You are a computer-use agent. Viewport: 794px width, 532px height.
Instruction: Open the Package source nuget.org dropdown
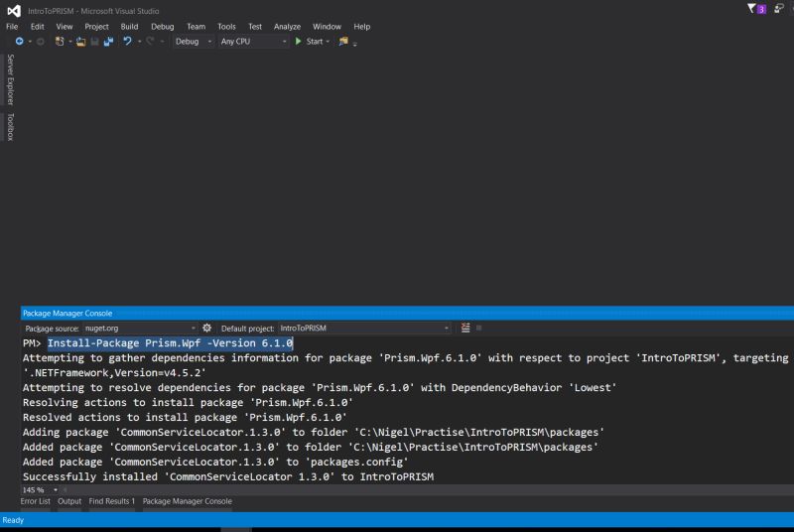(140, 328)
